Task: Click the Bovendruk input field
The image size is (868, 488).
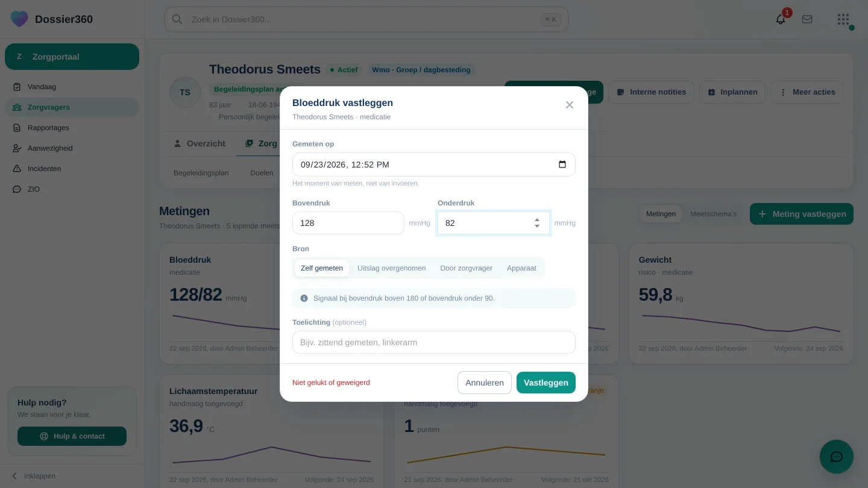Action: (x=348, y=223)
